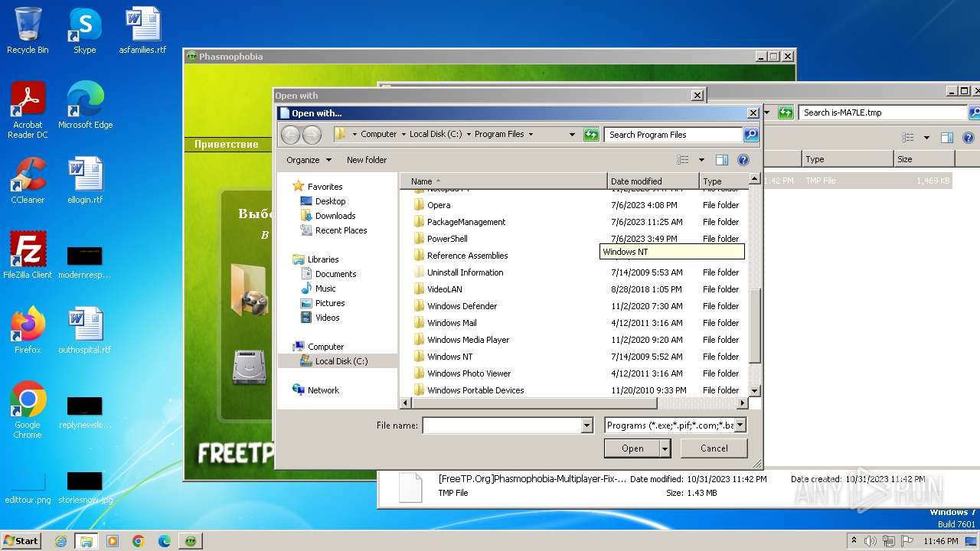Open asfamilies.rtf desktop file
This screenshot has width=980, height=551.
click(142, 31)
